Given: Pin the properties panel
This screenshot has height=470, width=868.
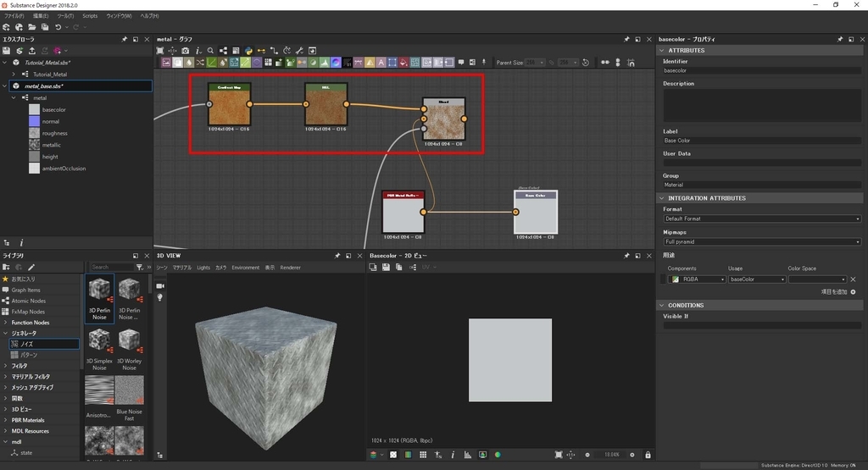Looking at the screenshot, I should coord(840,40).
